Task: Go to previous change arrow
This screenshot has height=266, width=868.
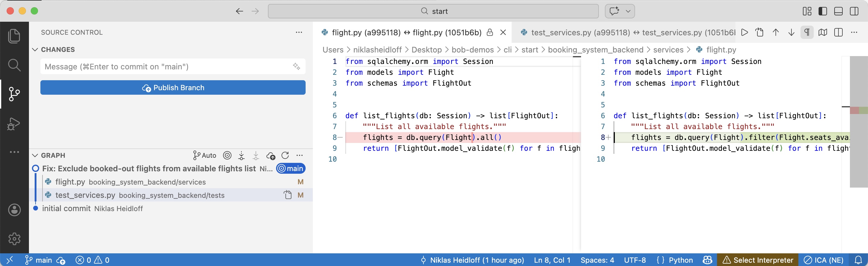Action: [775, 32]
